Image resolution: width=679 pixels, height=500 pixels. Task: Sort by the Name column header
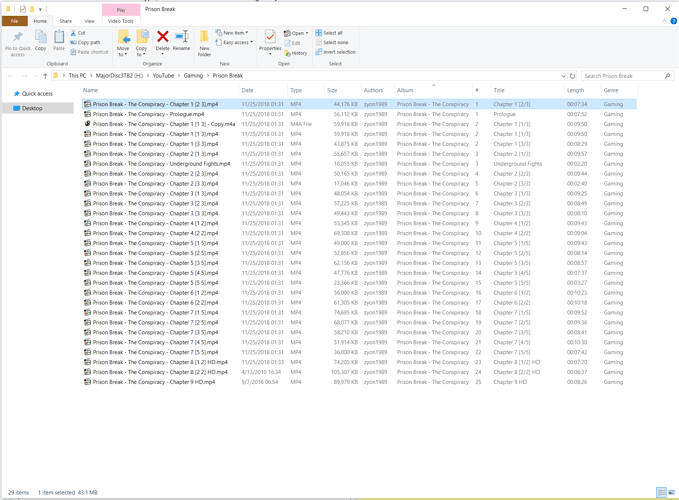pyautogui.click(x=160, y=90)
